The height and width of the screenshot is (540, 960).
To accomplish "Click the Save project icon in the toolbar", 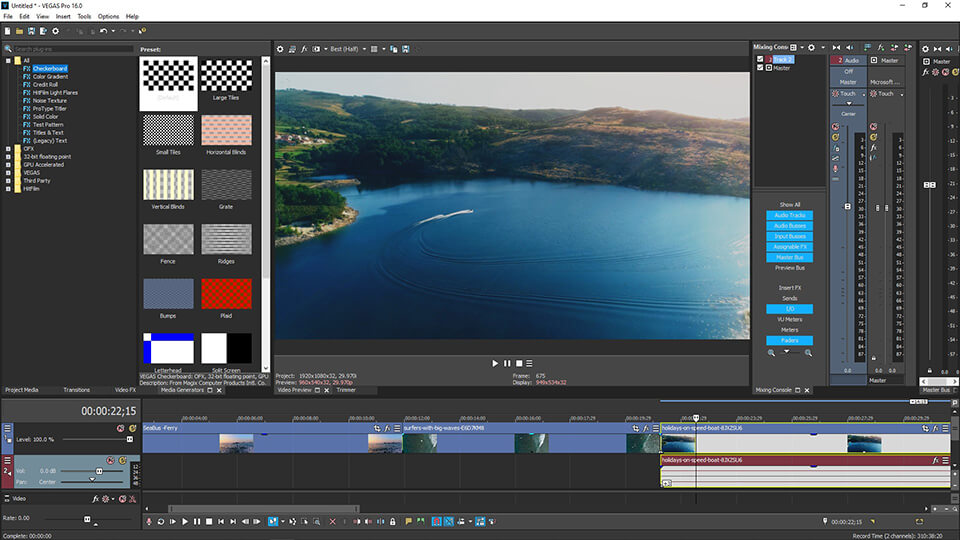I will (31, 31).
